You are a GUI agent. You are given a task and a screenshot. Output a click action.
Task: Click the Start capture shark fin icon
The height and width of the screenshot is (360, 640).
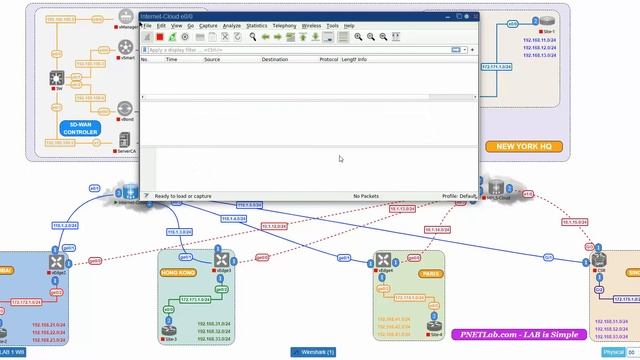click(x=147, y=37)
